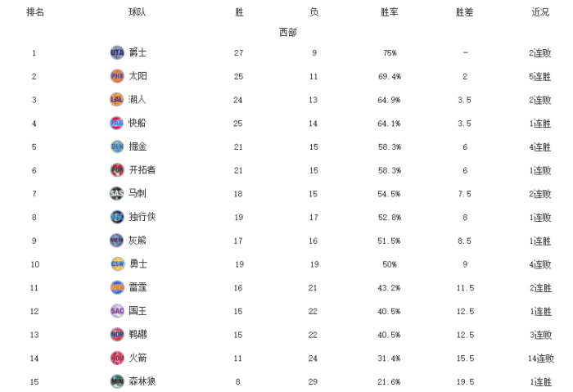The width and height of the screenshot is (573, 392).
Task: Open the 独行侠 team link
Action: tap(142, 218)
